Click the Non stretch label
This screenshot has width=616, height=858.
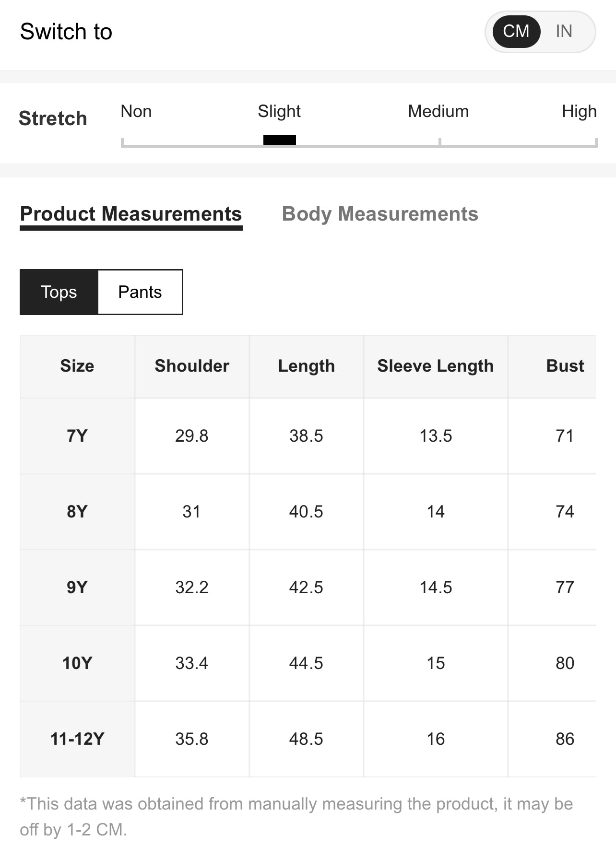[136, 111]
